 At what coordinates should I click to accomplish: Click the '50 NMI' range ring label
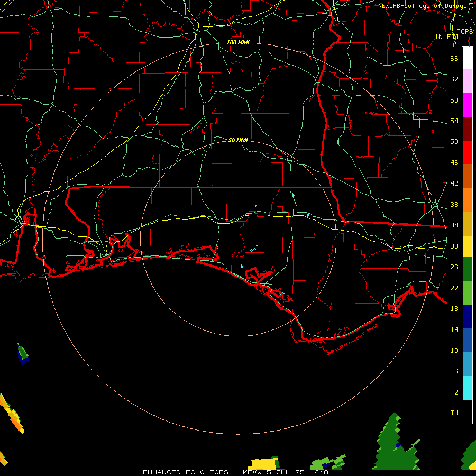click(238, 140)
